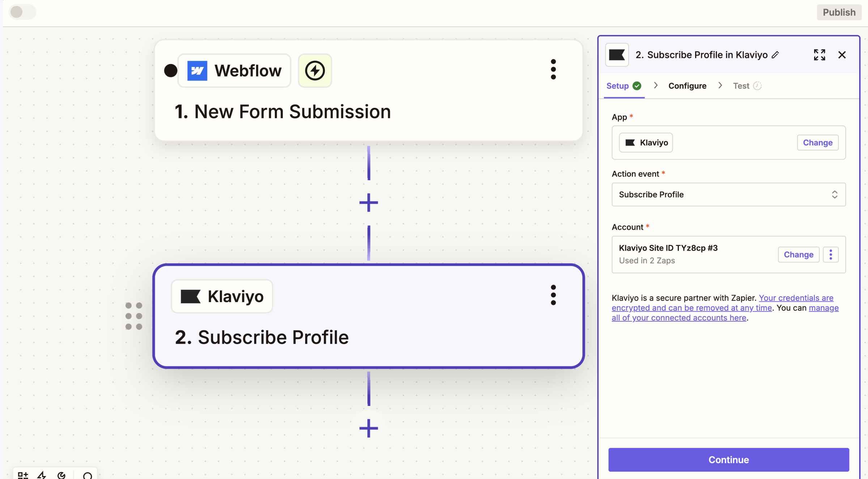Click the Continue button

[x=728, y=460]
